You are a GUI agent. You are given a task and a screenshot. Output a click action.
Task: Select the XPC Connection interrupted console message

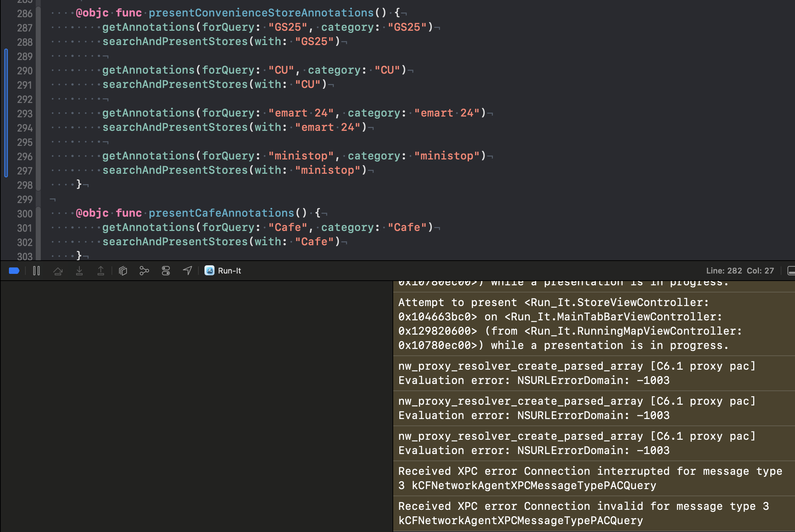tap(590, 478)
